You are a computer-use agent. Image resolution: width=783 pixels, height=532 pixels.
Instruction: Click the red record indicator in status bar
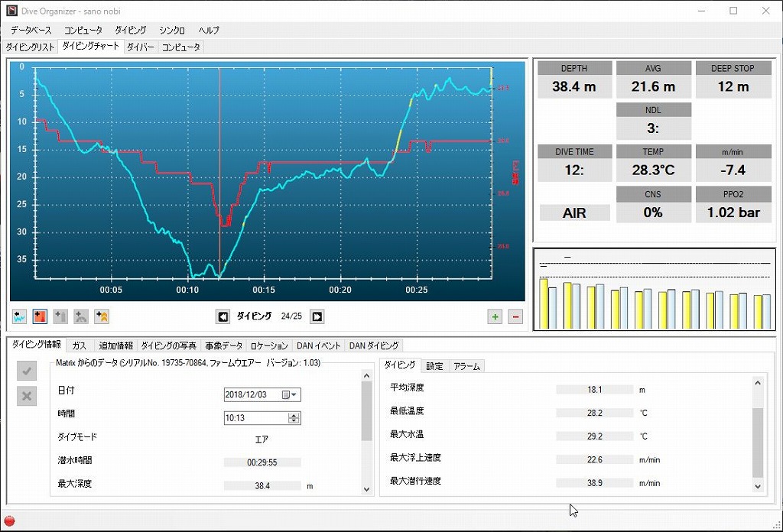point(10,521)
